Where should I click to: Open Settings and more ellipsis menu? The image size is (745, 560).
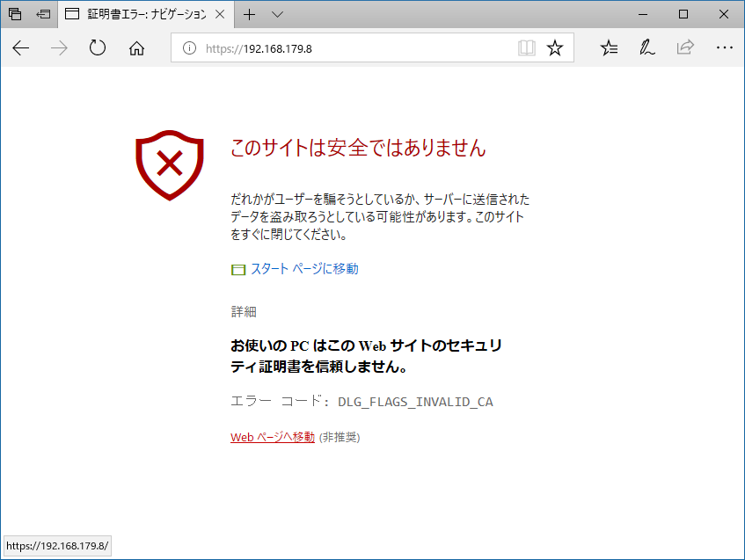725,47
